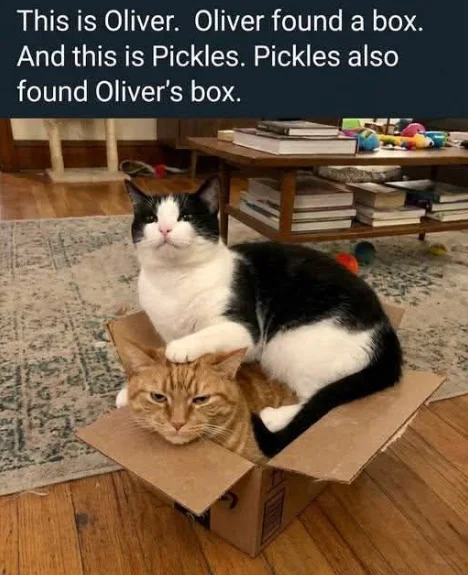Click the orange ball on the rug
This screenshot has width=468, height=575.
coord(347,263)
